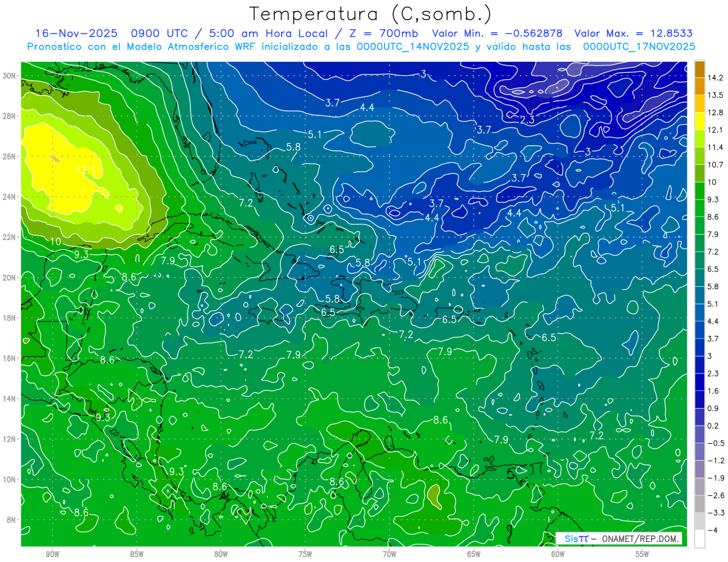Click the 28N latitude axis label
This screenshot has height=562, width=728.
tap(10, 116)
